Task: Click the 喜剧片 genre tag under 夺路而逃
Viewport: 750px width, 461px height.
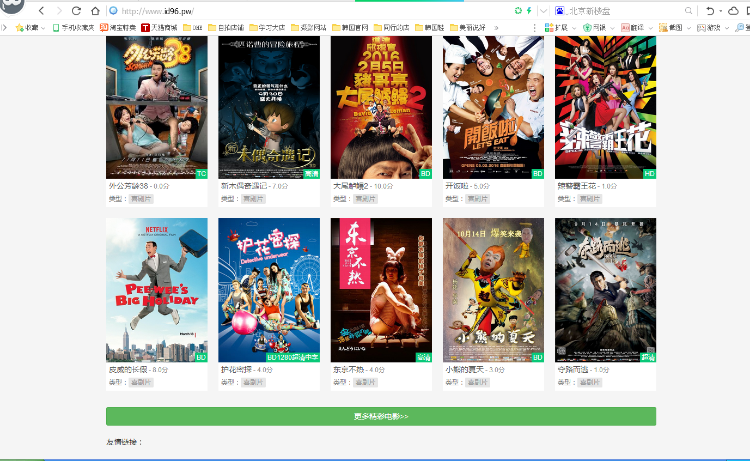Action: [590, 382]
